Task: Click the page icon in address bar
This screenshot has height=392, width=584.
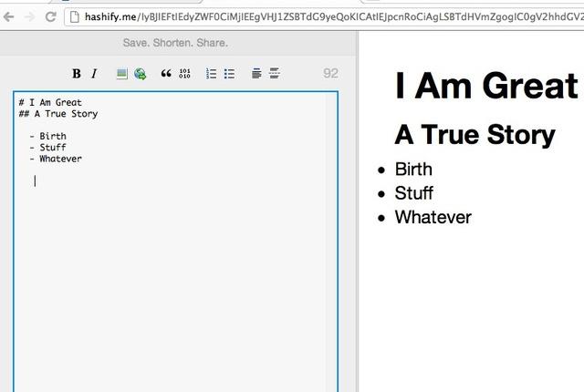Action: coord(75,16)
